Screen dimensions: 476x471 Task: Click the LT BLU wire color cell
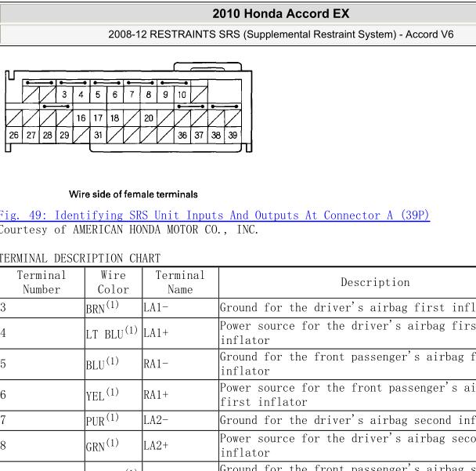click(x=114, y=333)
